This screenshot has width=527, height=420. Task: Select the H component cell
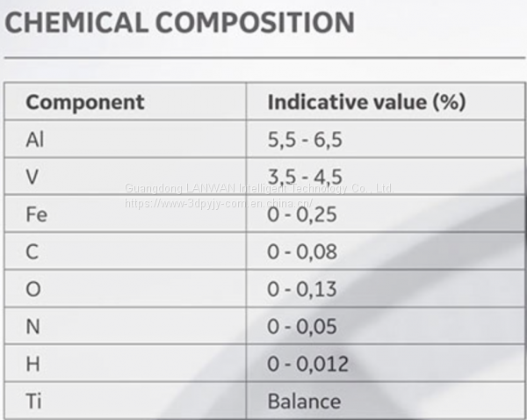33,364
